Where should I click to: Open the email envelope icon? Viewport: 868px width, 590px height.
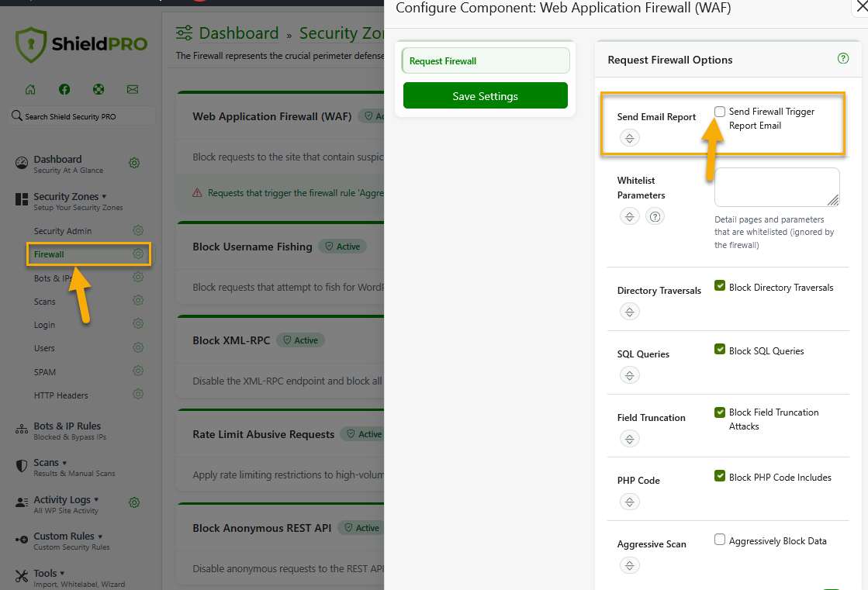coord(133,89)
